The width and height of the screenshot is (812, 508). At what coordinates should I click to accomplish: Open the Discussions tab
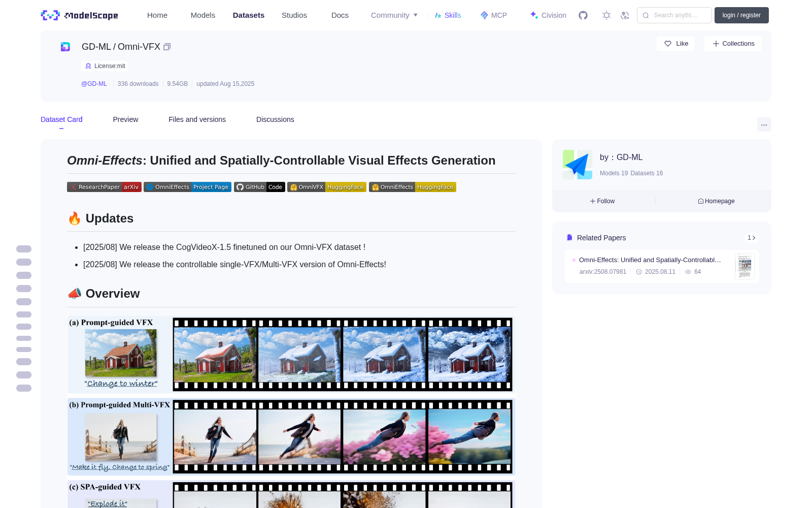click(x=275, y=119)
